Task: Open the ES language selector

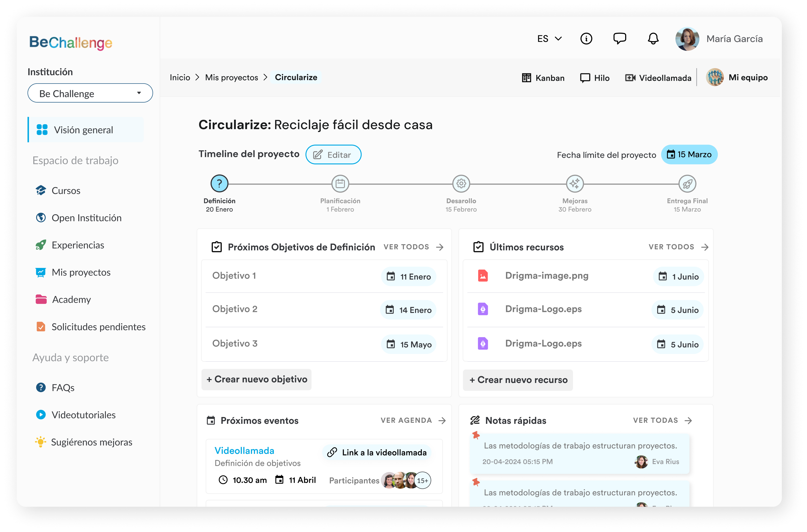Action: [549, 39]
